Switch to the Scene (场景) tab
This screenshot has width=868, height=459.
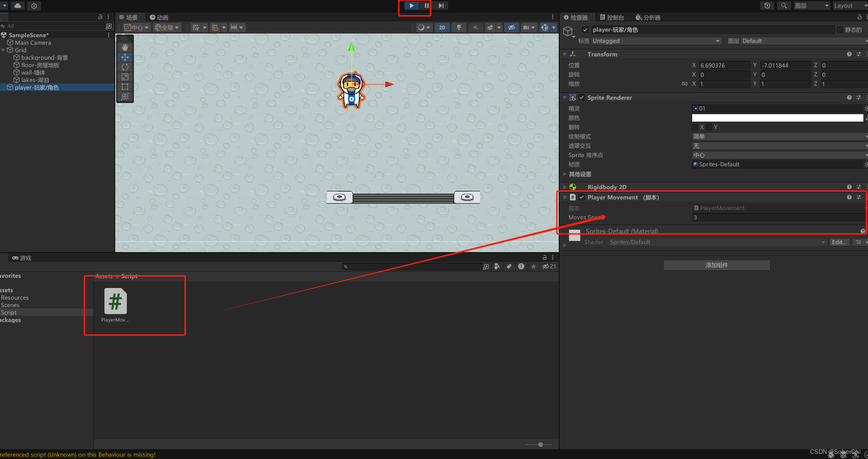[x=129, y=17]
